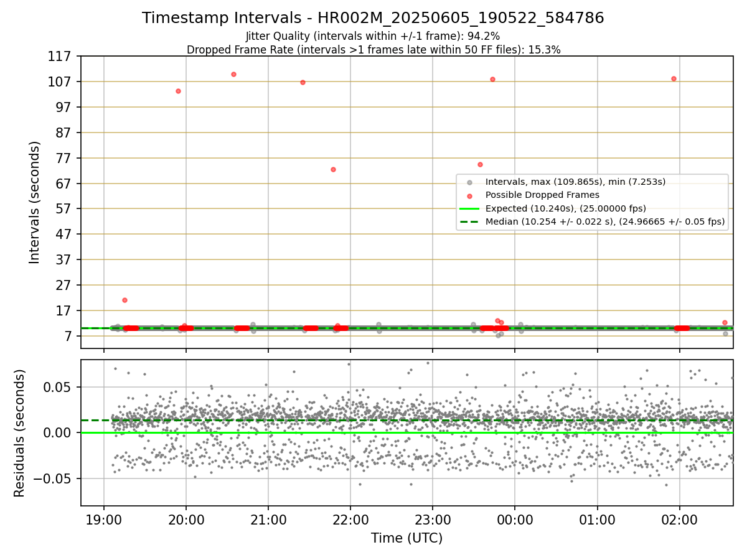Viewport: 747px width, 560px height.
Task: Click the red dropped-frame point near 21 seconds
Action: point(125,300)
